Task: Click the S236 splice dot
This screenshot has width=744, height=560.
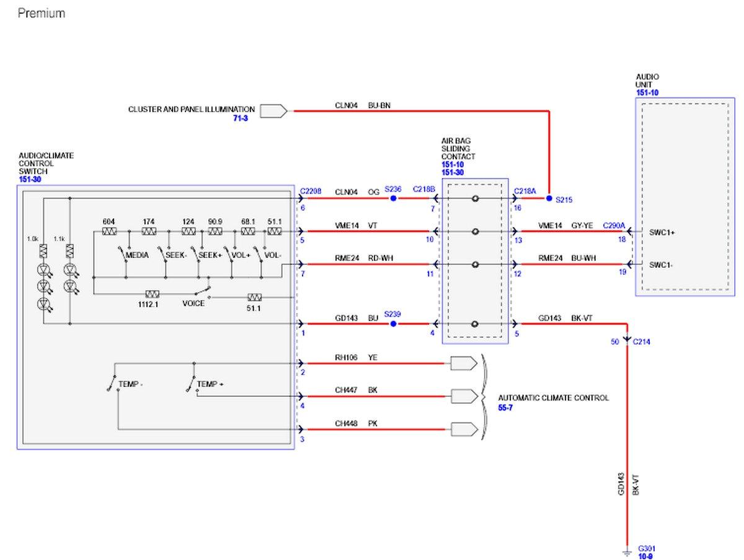Action: 393,199
